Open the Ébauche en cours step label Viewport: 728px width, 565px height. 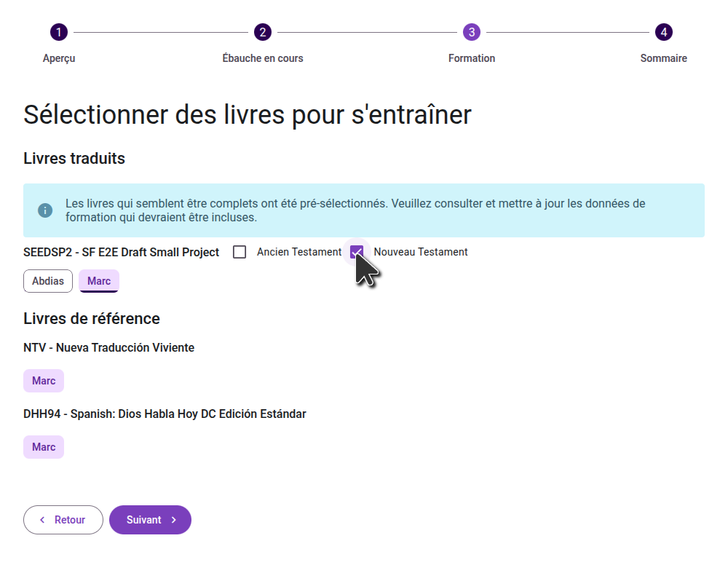tap(263, 58)
